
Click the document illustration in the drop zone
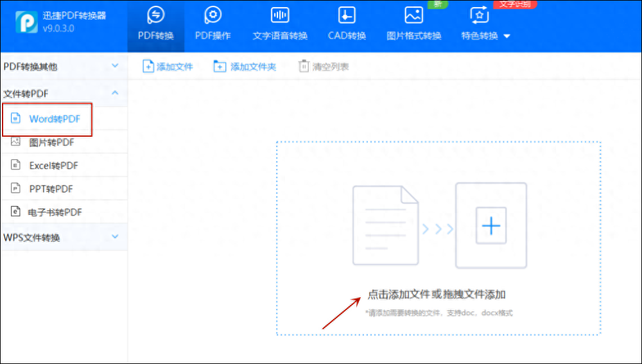[385, 225]
